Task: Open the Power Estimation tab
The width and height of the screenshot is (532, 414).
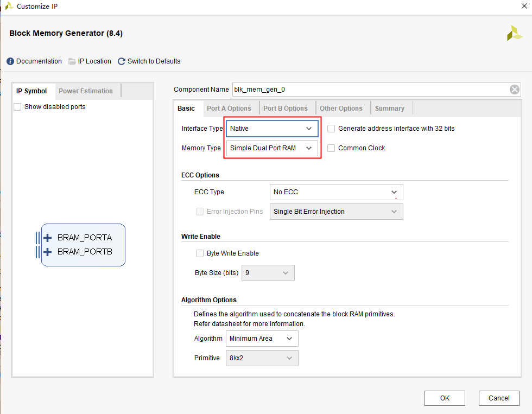Action: 86,91
